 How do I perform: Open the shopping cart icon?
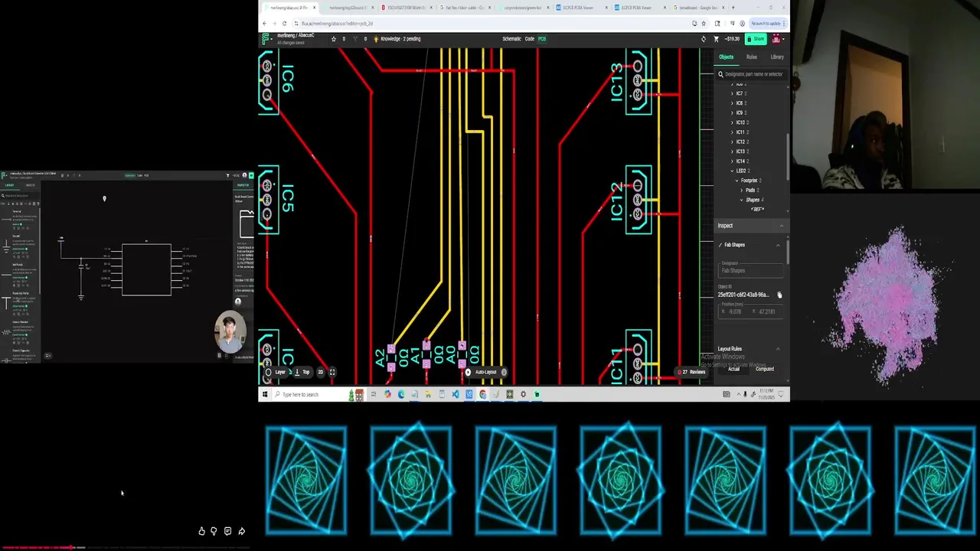click(717, 39)
